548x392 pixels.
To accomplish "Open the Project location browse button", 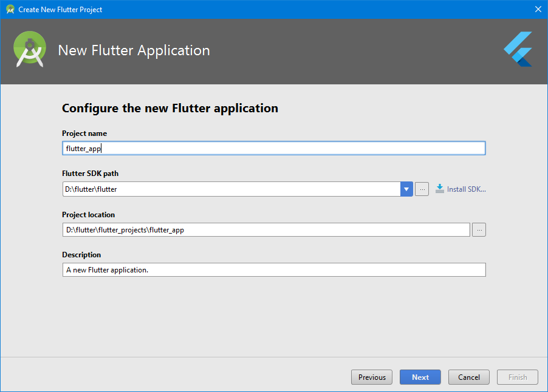I will (479, 229).
